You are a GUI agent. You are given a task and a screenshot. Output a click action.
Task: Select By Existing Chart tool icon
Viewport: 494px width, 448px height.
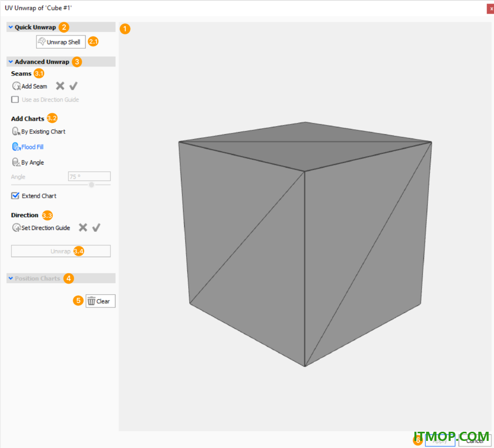pyautogui.click(x=16, y=131)
